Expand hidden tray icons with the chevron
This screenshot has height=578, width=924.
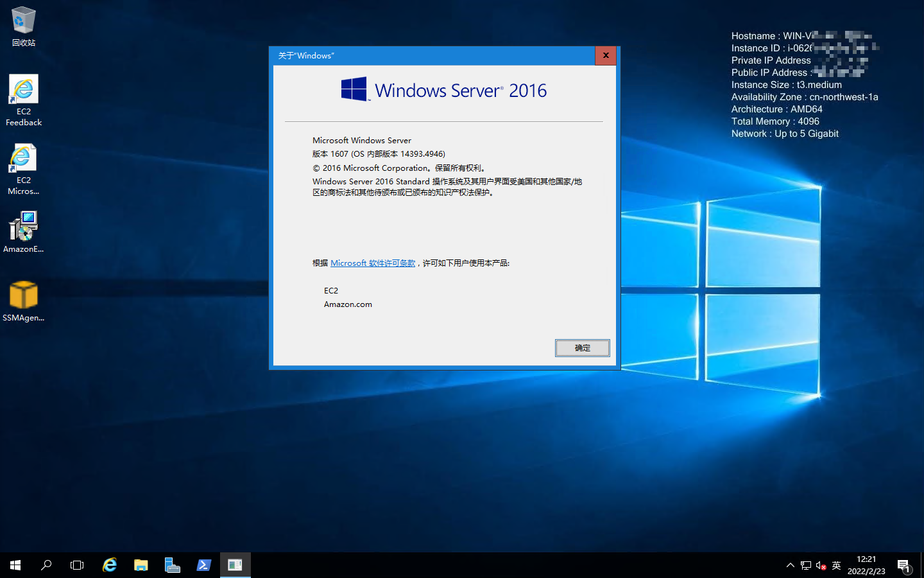pos(790,565)
